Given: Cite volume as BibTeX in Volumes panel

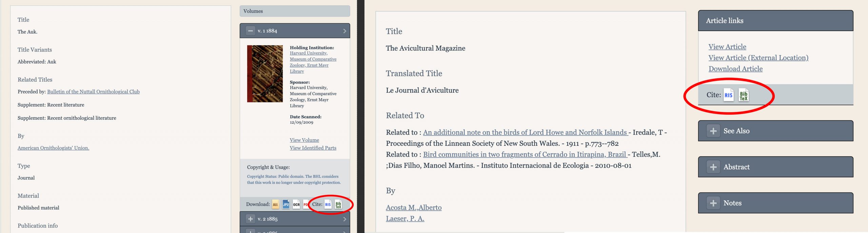Looking at the screenshot, I should (338, 204).
